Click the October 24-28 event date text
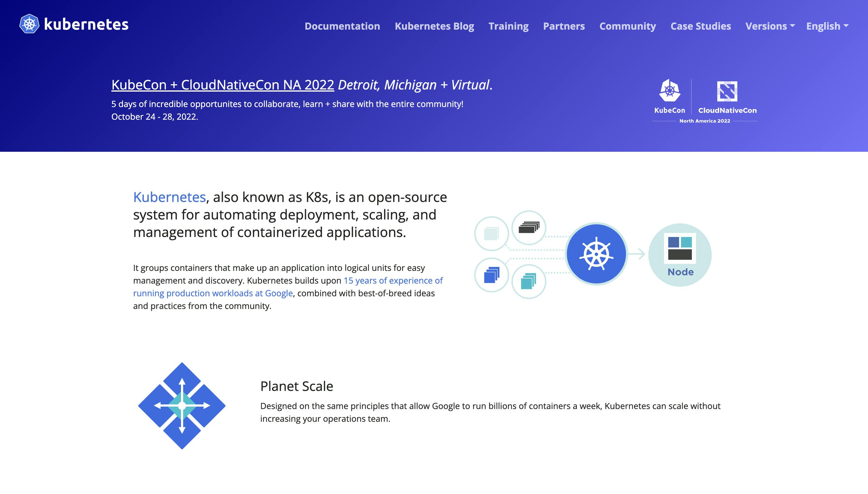The image size is (868, 494). (154, 116)
